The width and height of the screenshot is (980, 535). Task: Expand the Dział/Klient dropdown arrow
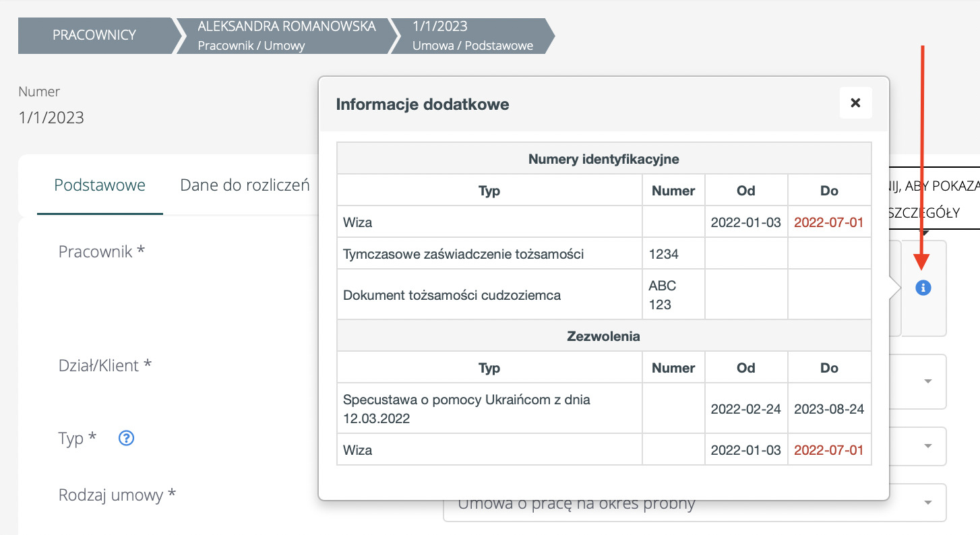(x=927, y=381)
